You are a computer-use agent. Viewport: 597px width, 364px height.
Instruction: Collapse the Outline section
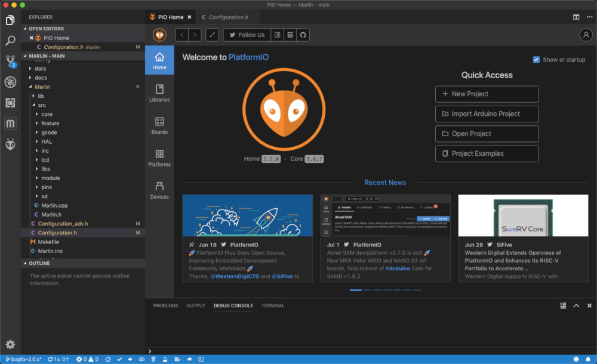(x=25, y=263)
